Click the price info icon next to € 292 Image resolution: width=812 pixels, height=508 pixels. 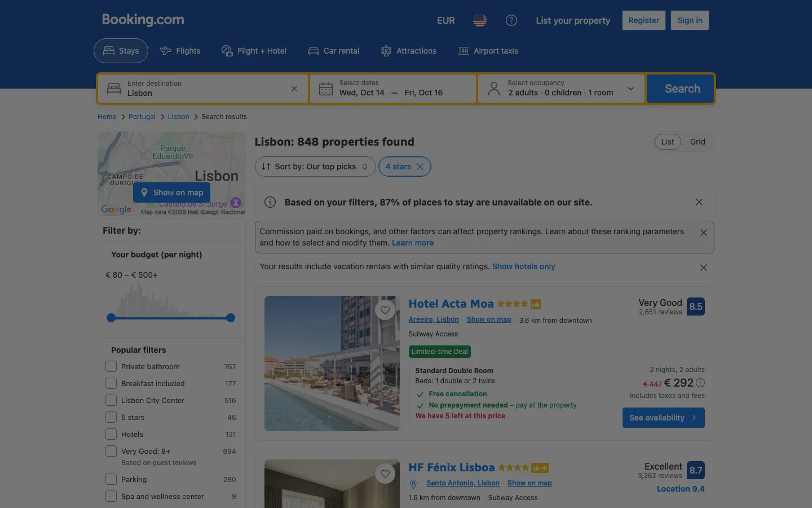(x=700, y=383)
